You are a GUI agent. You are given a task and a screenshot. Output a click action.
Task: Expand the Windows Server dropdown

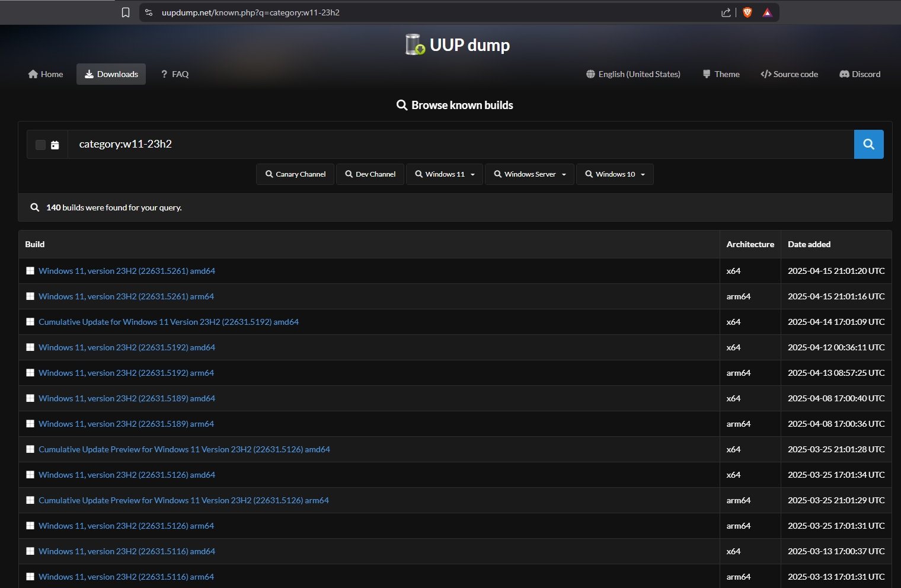coord(529,174)
